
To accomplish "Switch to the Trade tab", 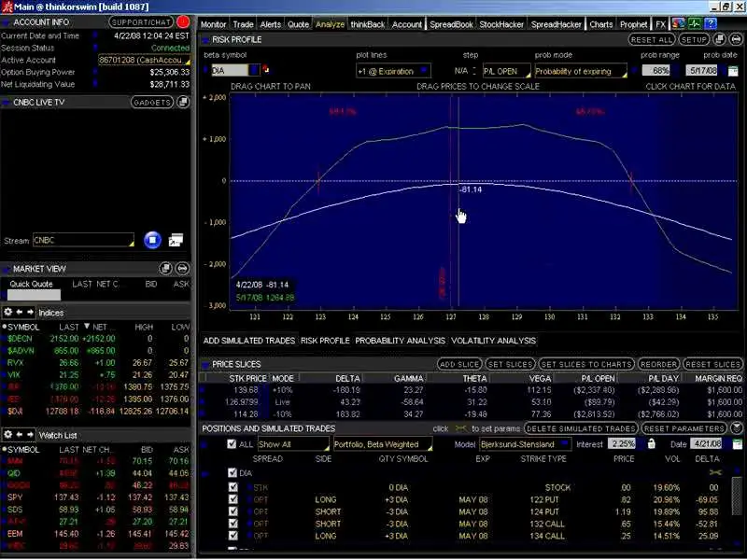I will (x=243, y=24).
